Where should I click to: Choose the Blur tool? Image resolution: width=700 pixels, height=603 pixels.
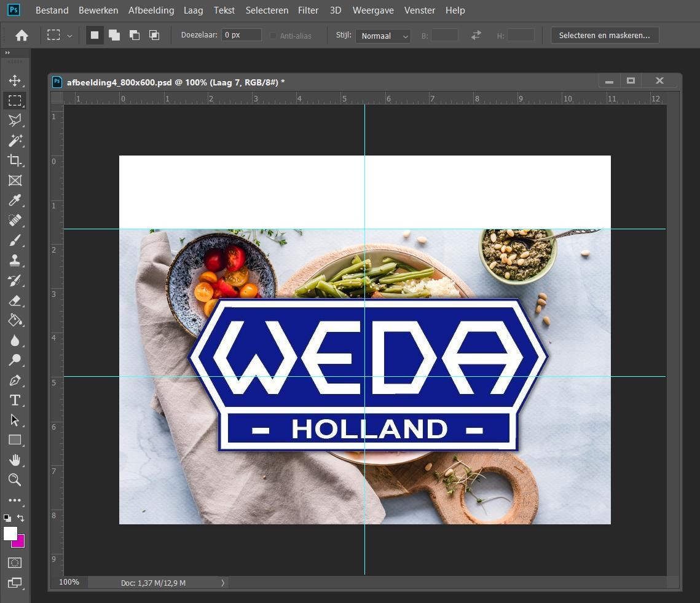[15, 341]
